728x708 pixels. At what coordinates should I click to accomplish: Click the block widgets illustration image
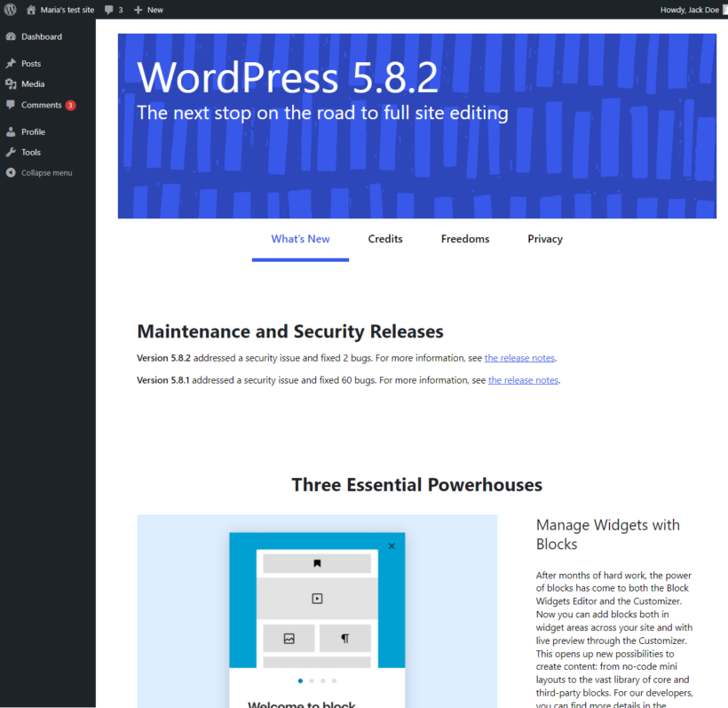[317, 611]
